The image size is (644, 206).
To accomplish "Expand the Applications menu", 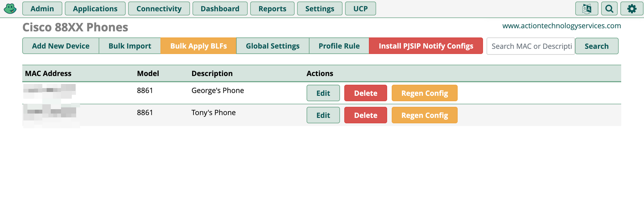I will 95,9.
